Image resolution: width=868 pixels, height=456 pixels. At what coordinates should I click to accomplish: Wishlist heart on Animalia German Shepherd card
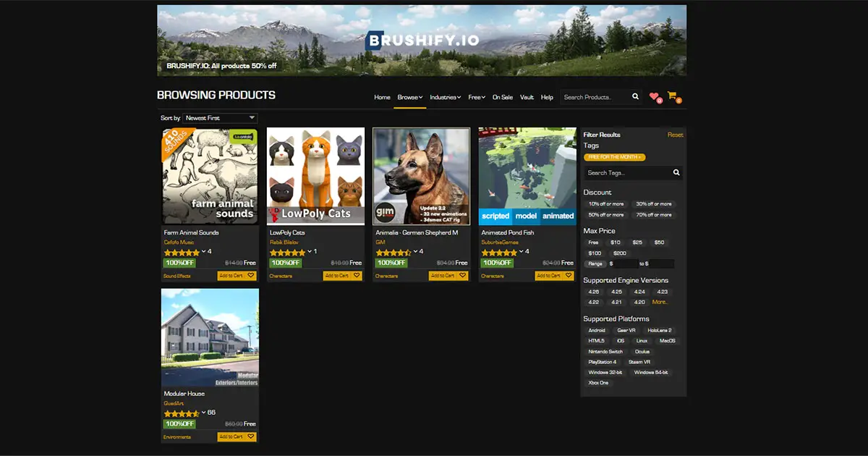point(463,276)
